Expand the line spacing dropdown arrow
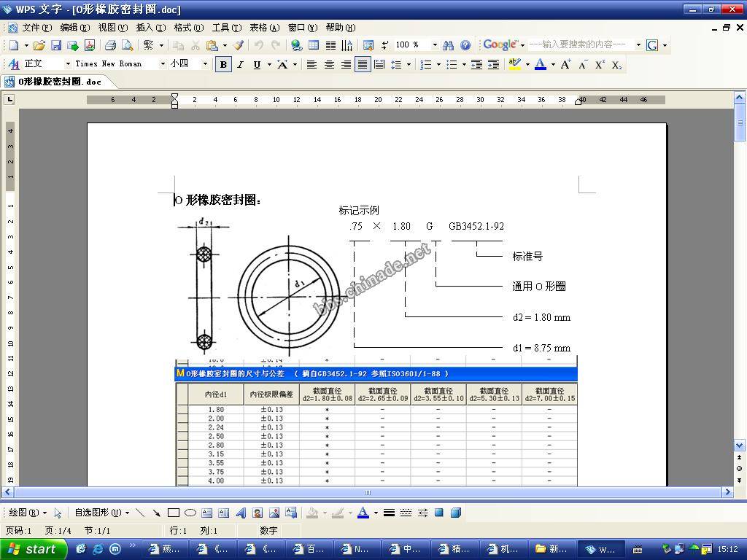 pyautogui.click(x=409, y=65)
